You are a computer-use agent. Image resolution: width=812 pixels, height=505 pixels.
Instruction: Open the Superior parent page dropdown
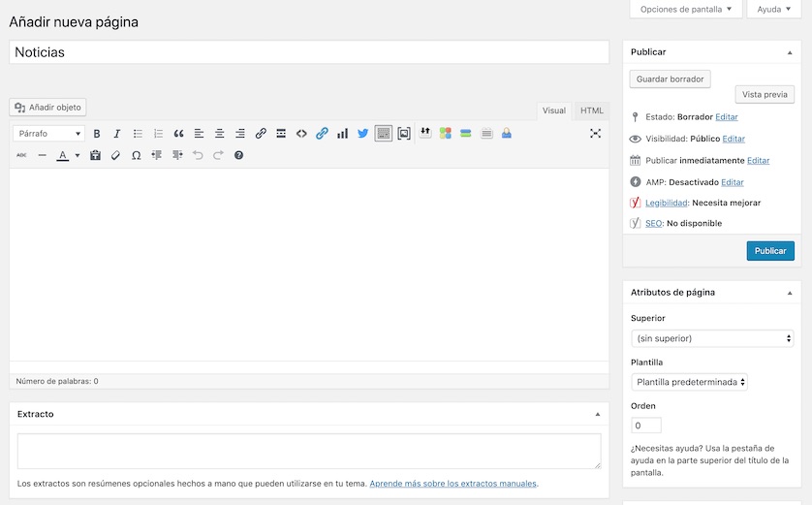tap(712, 338)
